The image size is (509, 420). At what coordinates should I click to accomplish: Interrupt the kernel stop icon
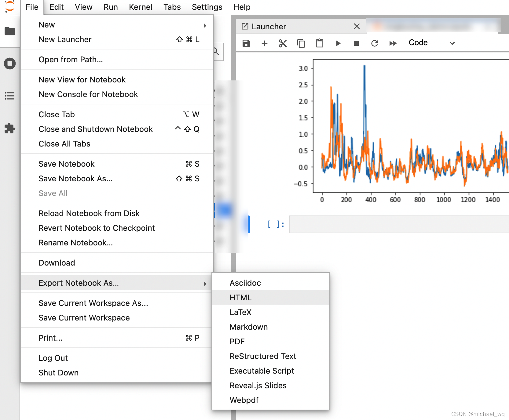click(356, 43)
